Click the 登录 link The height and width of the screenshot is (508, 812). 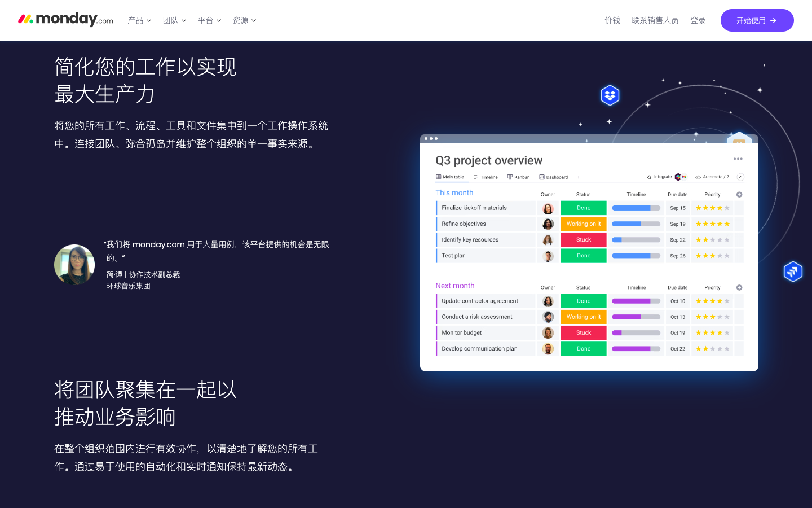[x=698, y=20]
